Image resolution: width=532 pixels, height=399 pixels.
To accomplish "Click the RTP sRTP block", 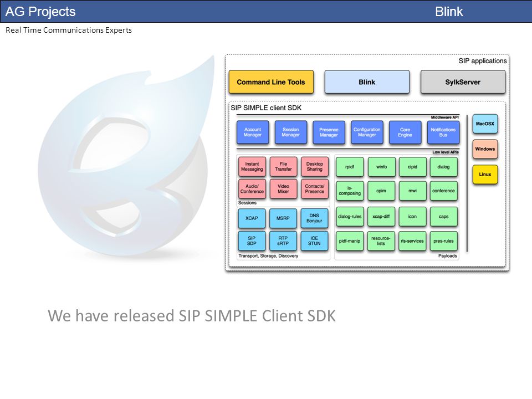I will point(283,241).
